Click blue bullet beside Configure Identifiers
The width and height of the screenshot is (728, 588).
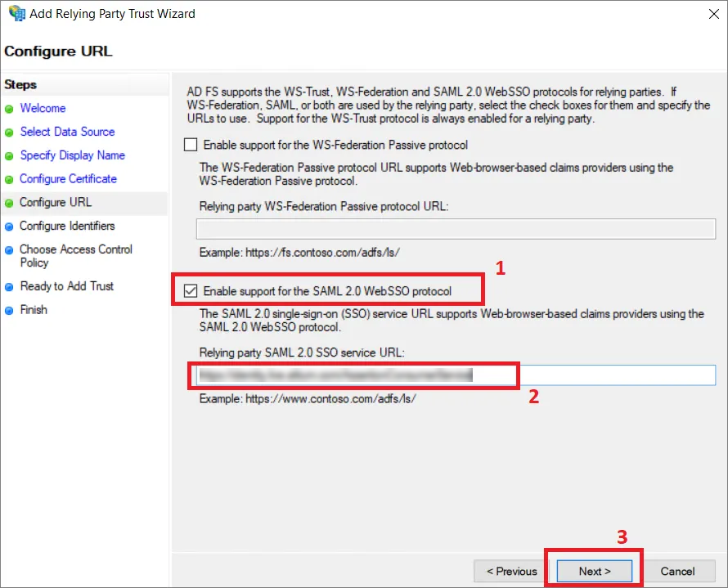(x=9, y=227)
